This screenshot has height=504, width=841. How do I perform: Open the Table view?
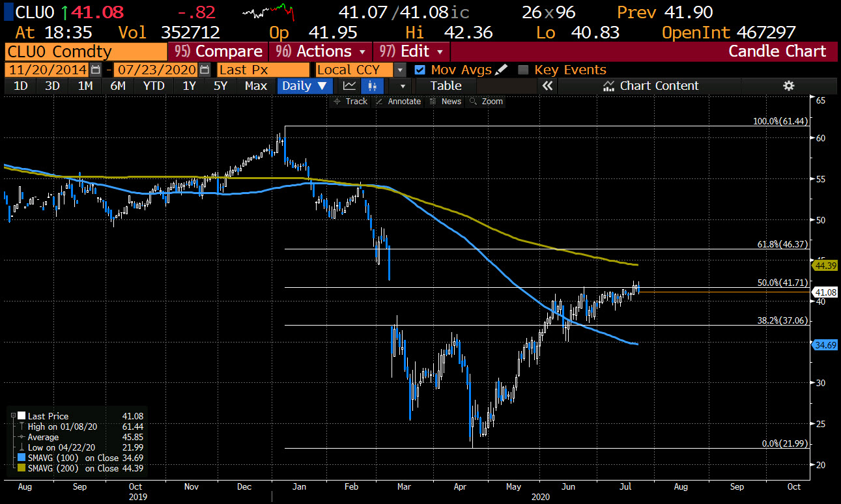pos(446,85)
